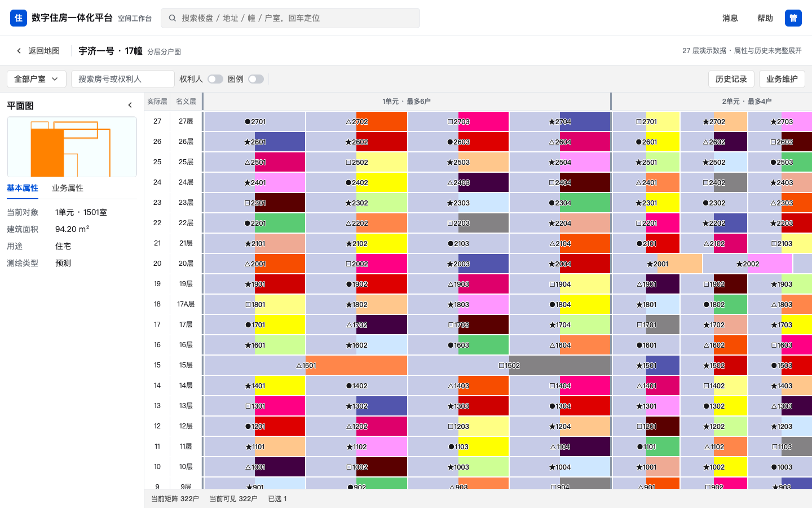Select room 2004 on the 20层 row
Screen dimensions: 812x508
[x=560, y=264]
